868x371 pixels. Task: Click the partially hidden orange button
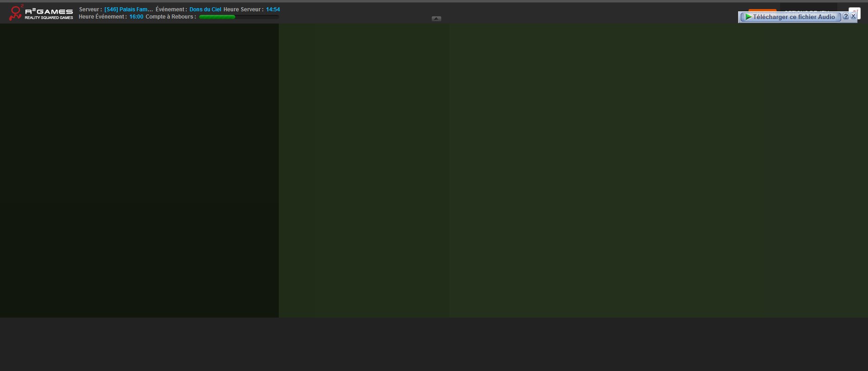(x=762, y=10)
